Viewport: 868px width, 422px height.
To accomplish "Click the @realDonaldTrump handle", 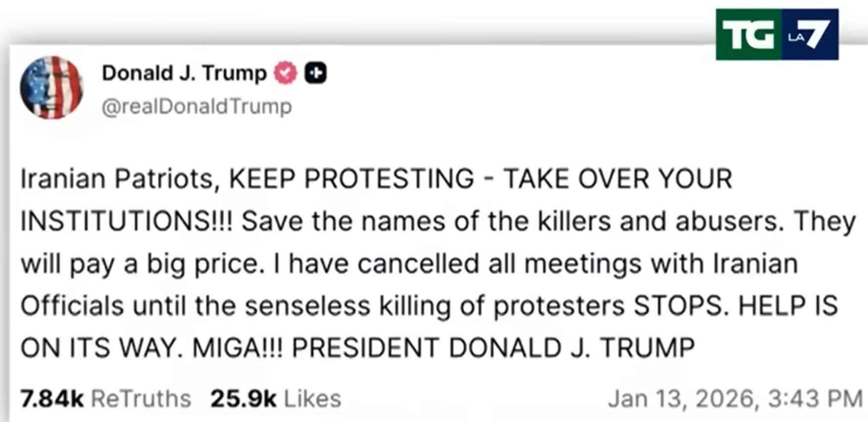I will click(x=197, y=106).
